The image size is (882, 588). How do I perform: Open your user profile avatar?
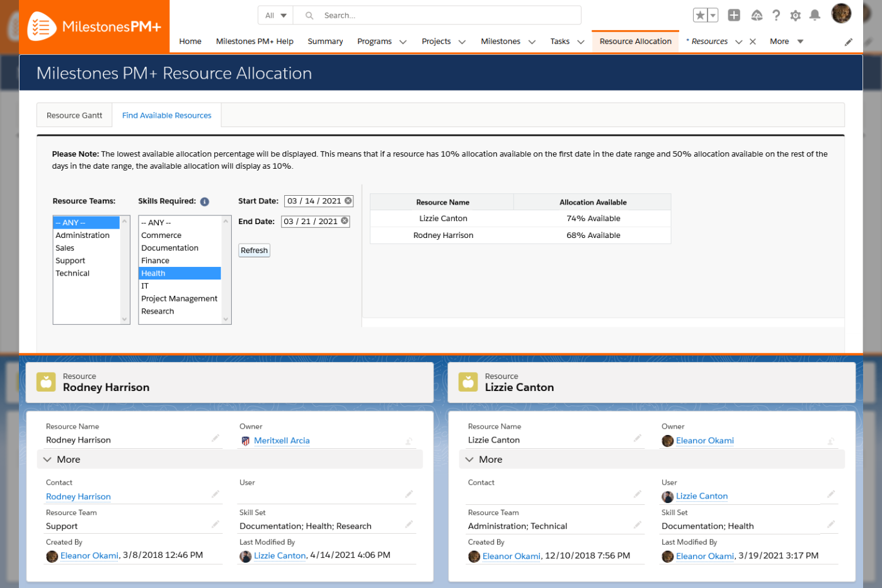[x=841, y=13]
